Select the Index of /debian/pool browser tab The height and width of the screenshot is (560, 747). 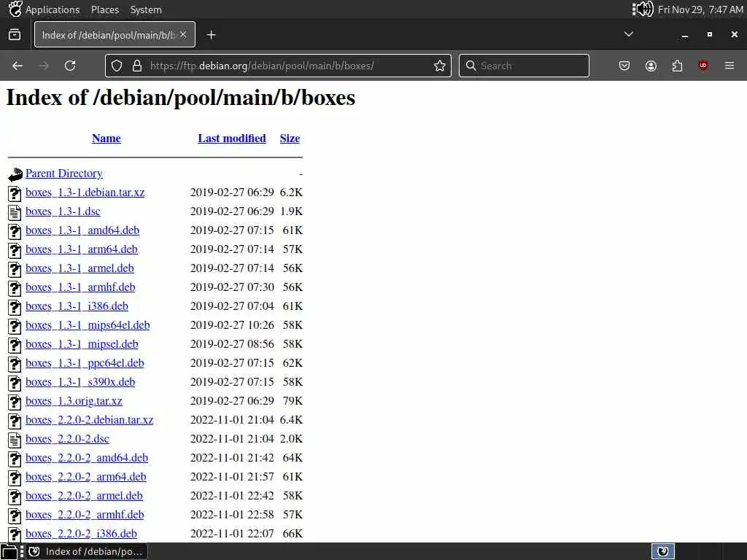115,34
